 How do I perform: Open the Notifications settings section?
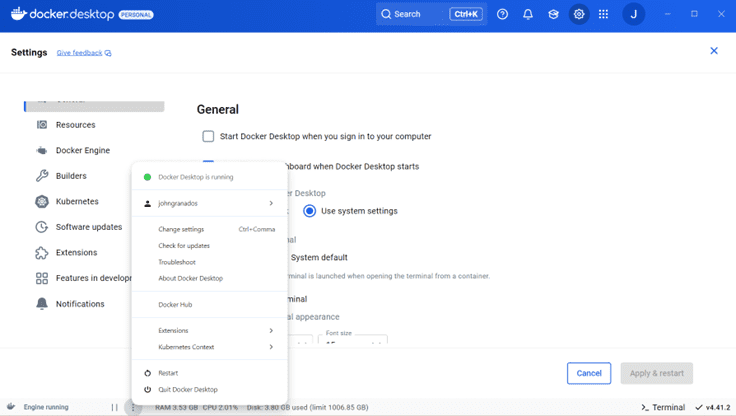(x=80, y=304)
